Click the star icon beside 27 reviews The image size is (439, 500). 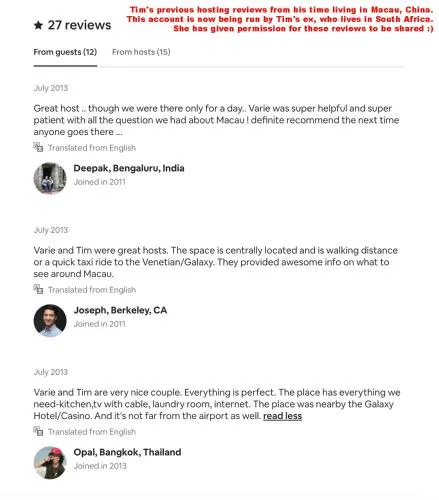pyautogui.click(x=38, y=25)
